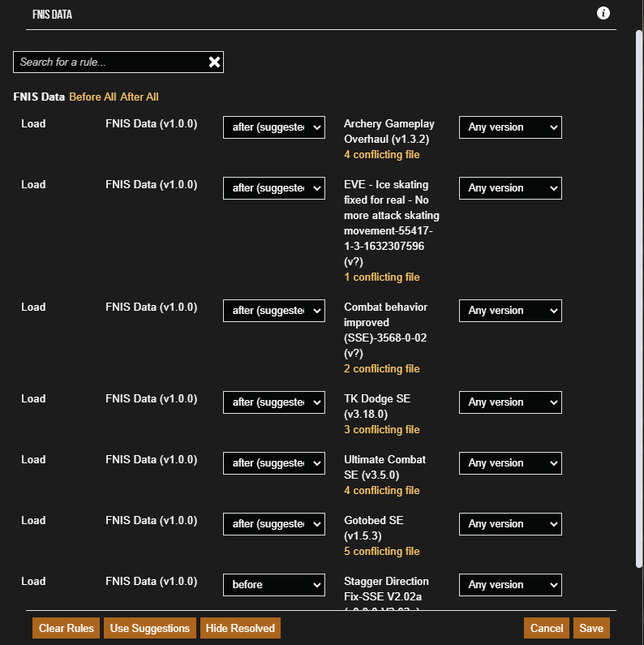Open the rule dropdown for EVE - Ice skating
This screenshot has width=644, height=645.
(274, 188)
